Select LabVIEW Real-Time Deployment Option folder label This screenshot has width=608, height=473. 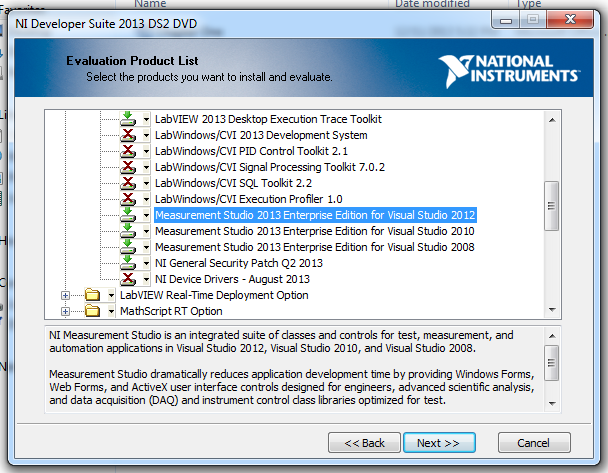[x=214, y=295]
